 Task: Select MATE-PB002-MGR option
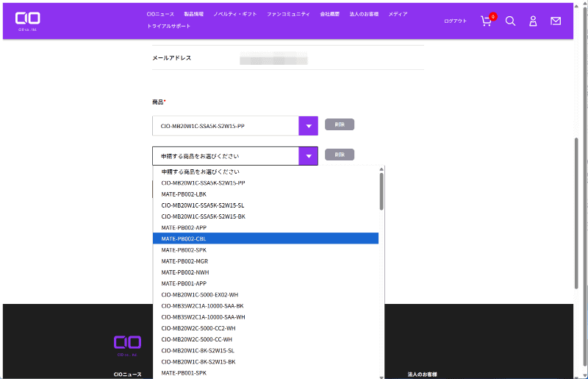pyautogui.click(x=265, y=261)
